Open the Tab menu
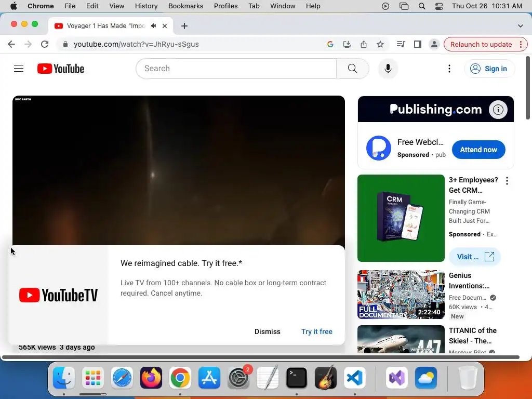Screen dimensions: 532x399 (x=254, y=6)
